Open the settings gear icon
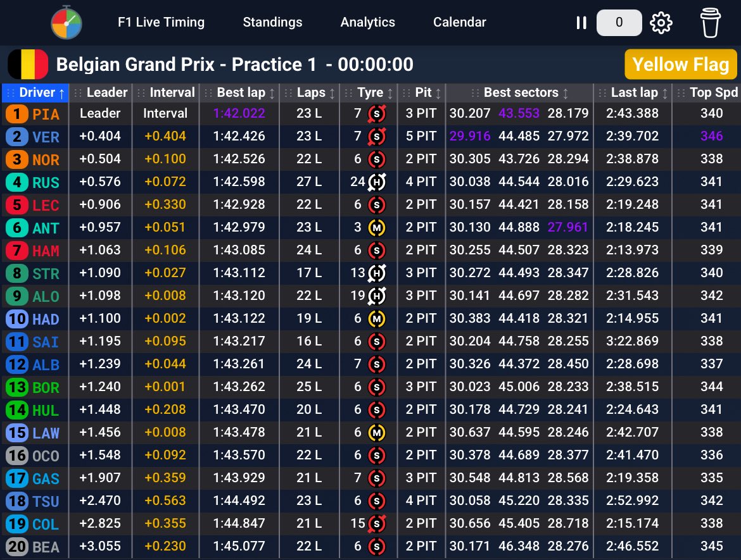The height and width of the screenshot is (560, 741). pyautogui.click(x=661, y=23)
